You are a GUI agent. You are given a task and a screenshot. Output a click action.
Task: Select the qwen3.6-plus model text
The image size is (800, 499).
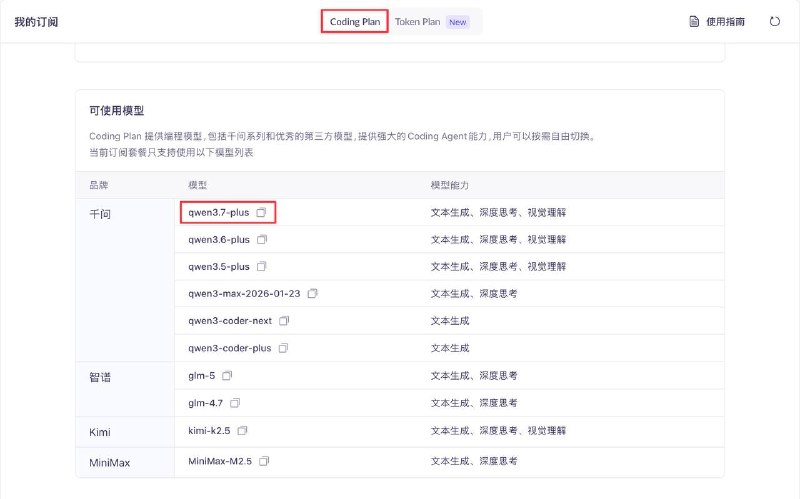pos(219,240)
